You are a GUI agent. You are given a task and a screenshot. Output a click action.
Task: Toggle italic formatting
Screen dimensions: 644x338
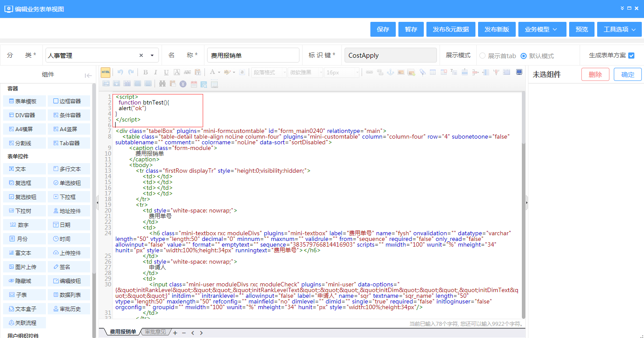[x=156, y=72]
